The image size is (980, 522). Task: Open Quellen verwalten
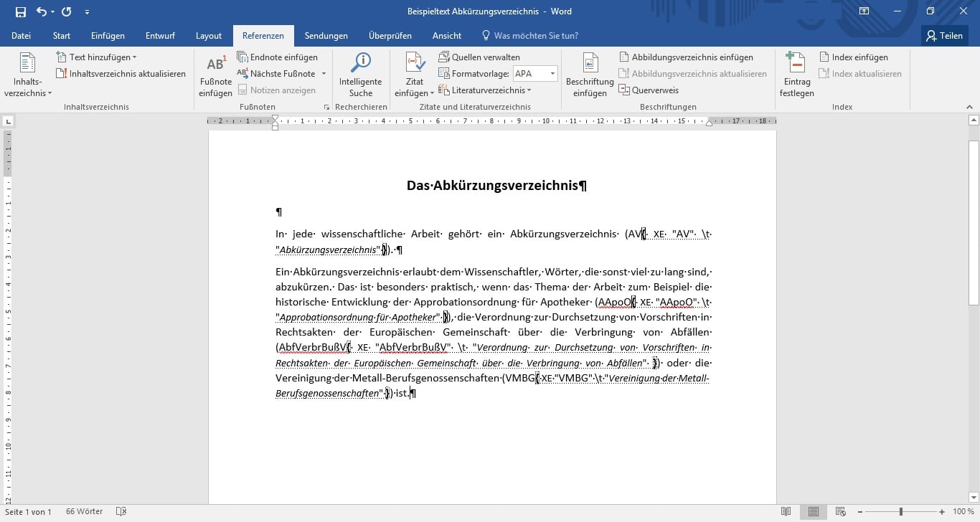(x=479, y=57)
